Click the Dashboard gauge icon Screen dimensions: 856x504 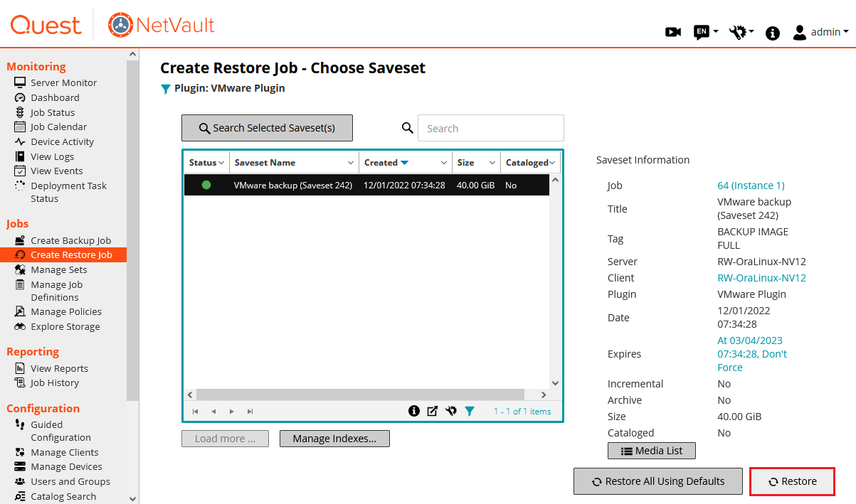point(20,97)
